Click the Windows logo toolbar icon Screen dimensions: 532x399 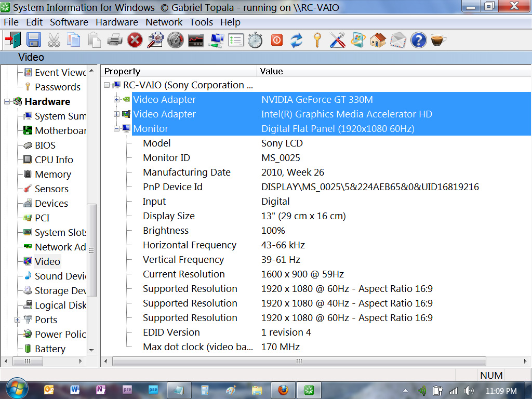point(358,40)
